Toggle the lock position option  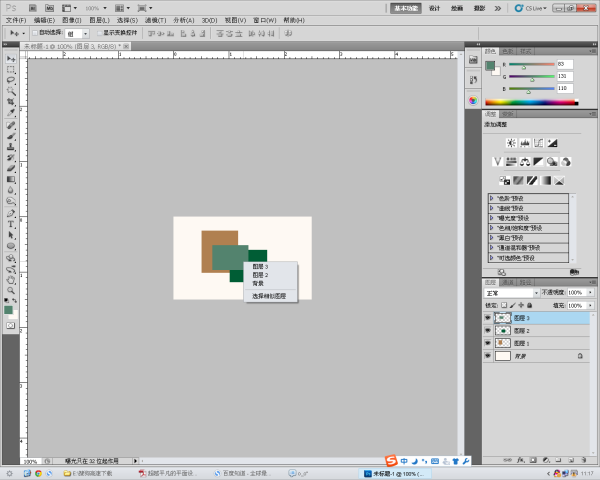tap(521, 305)
